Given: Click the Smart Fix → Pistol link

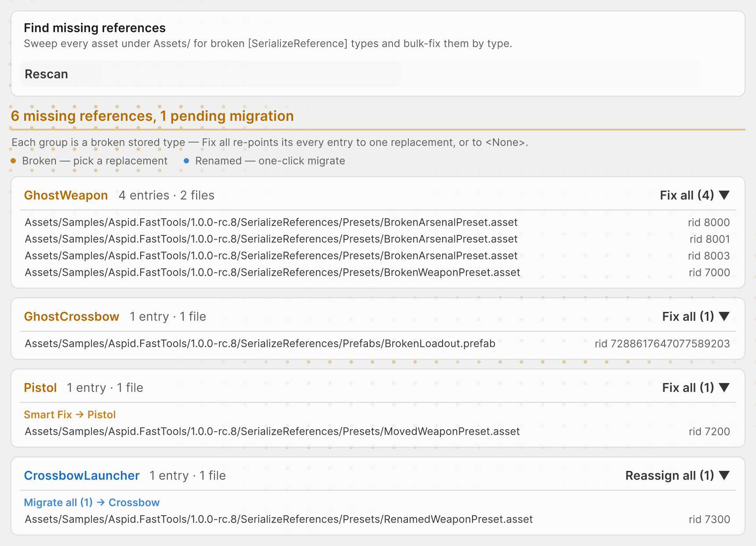Looking at the screenshot, I should point(69,415).
